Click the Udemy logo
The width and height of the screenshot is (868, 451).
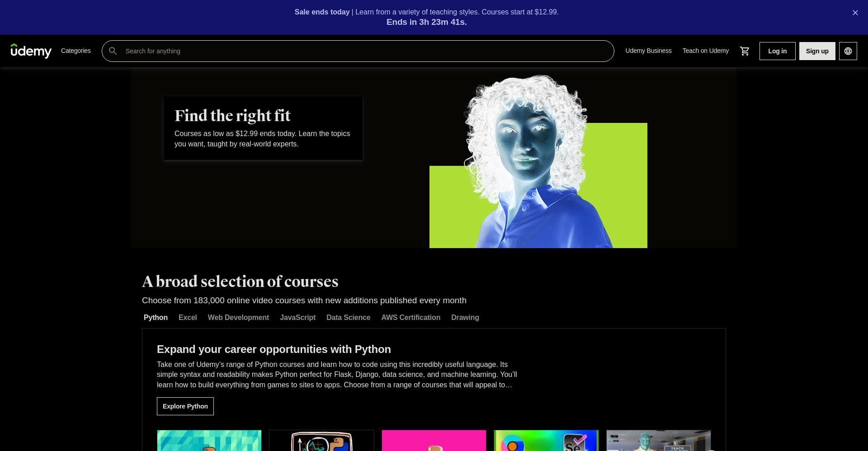[31, 51]
